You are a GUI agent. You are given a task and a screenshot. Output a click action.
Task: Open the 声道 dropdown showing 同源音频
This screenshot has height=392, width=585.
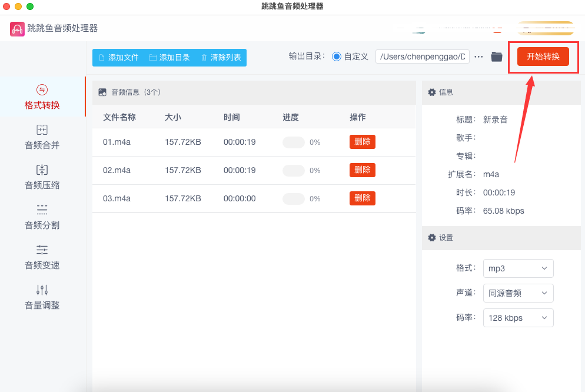pos(518,293)
